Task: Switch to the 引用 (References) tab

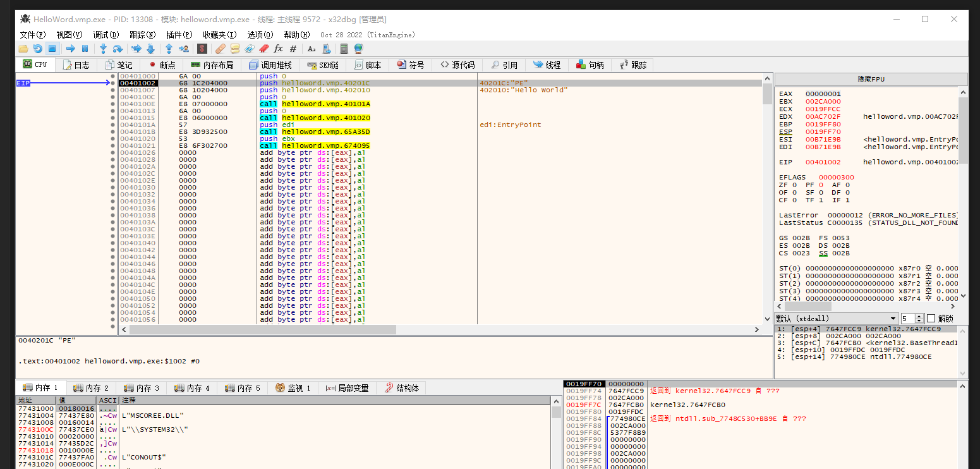Action: tap(504, 64)
